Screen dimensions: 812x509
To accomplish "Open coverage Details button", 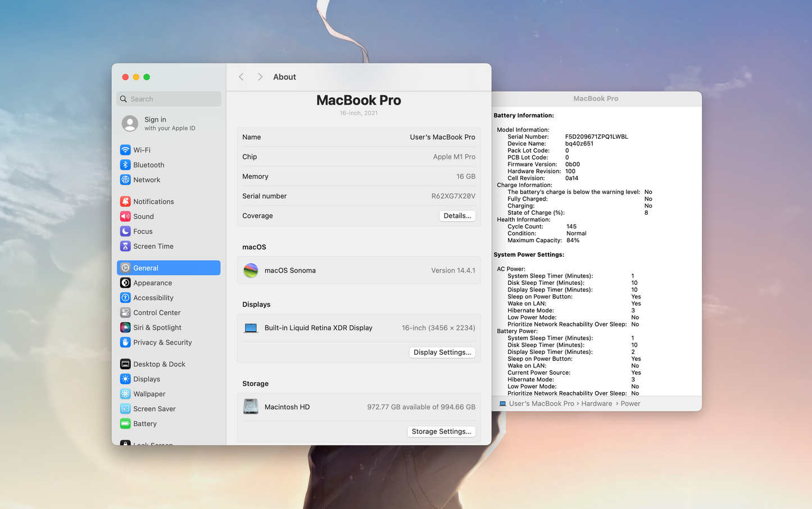I will 457,216.
